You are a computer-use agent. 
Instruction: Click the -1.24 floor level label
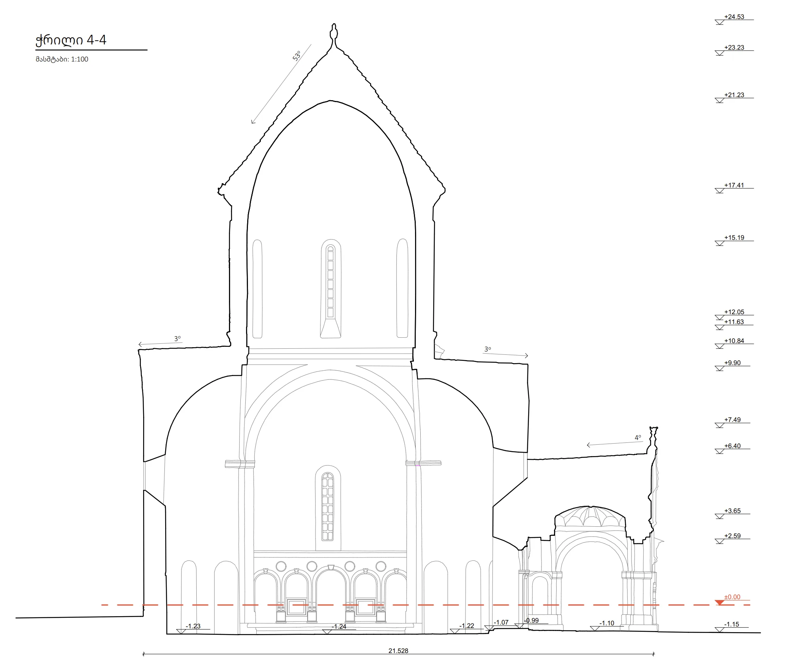[339, 626]
